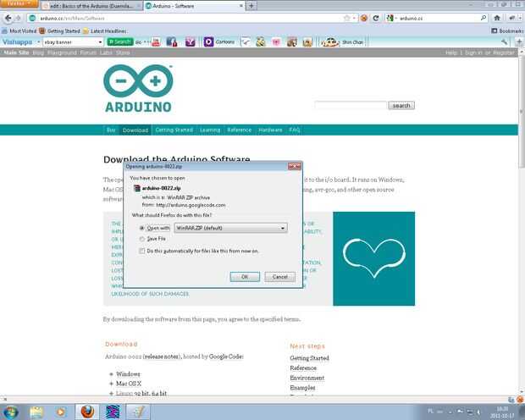
Task: Open the Buy navigation item
Action: click(111, 130)
